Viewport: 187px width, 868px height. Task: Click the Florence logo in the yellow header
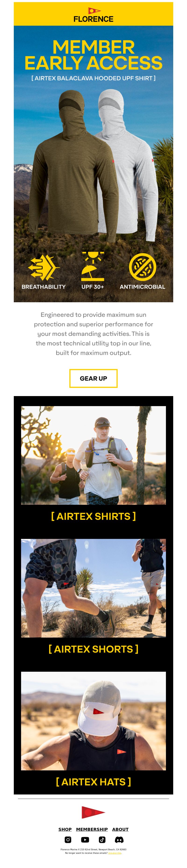pyautogui.click(x=93, y=15)
